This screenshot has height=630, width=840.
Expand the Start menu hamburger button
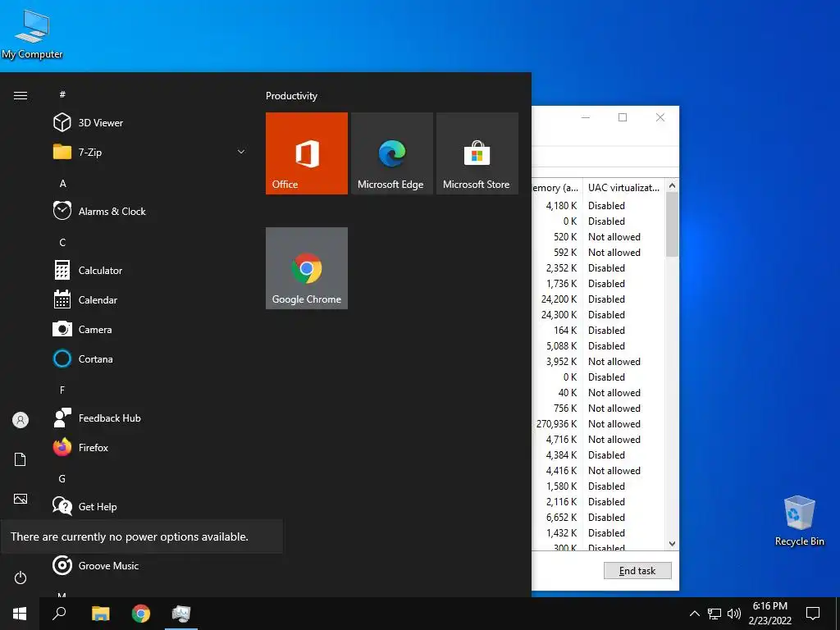point(21,95)
